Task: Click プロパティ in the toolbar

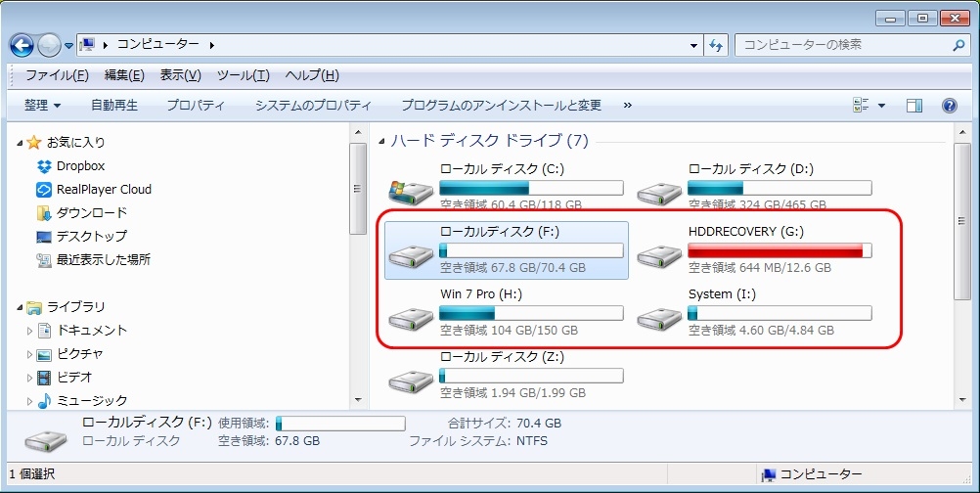Action: tap(196, 106)
